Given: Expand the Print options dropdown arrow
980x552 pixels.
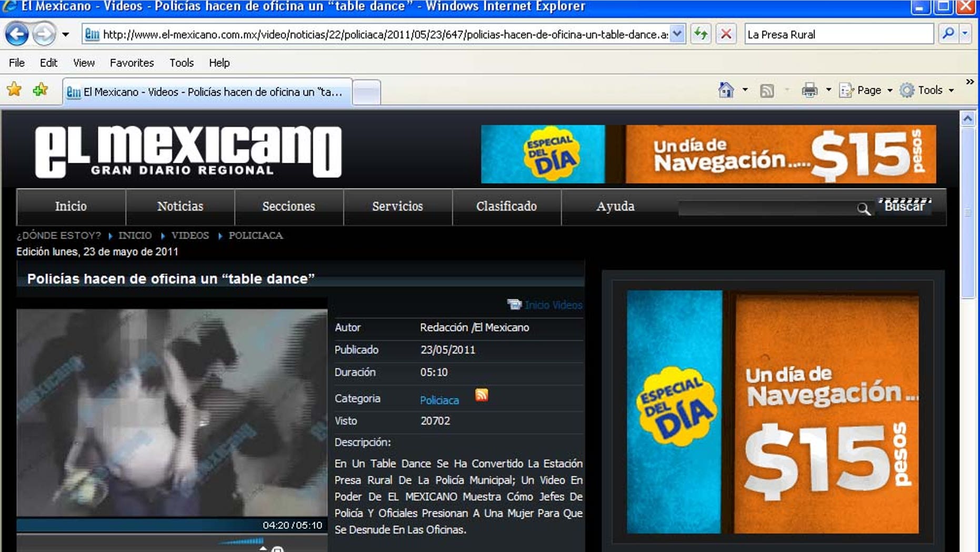Looking at the screenshot, I should click(828, 90).
